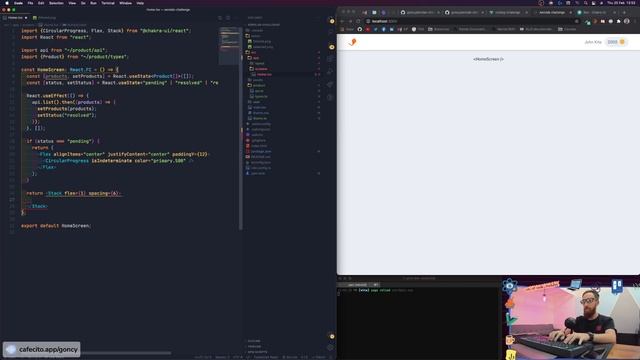Click the split editor icon in VS Code
The width and height of the screenshot is (640, 360).
click(x=228, y=18)
